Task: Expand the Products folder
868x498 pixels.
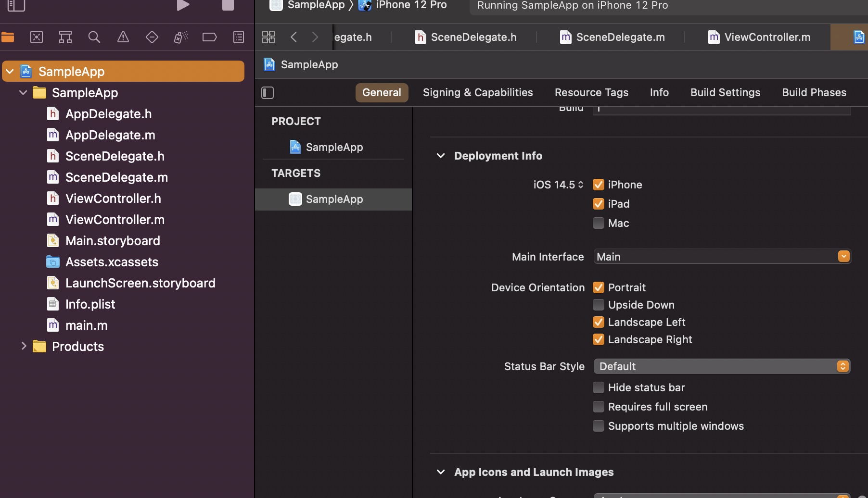Action: point(24,346)
